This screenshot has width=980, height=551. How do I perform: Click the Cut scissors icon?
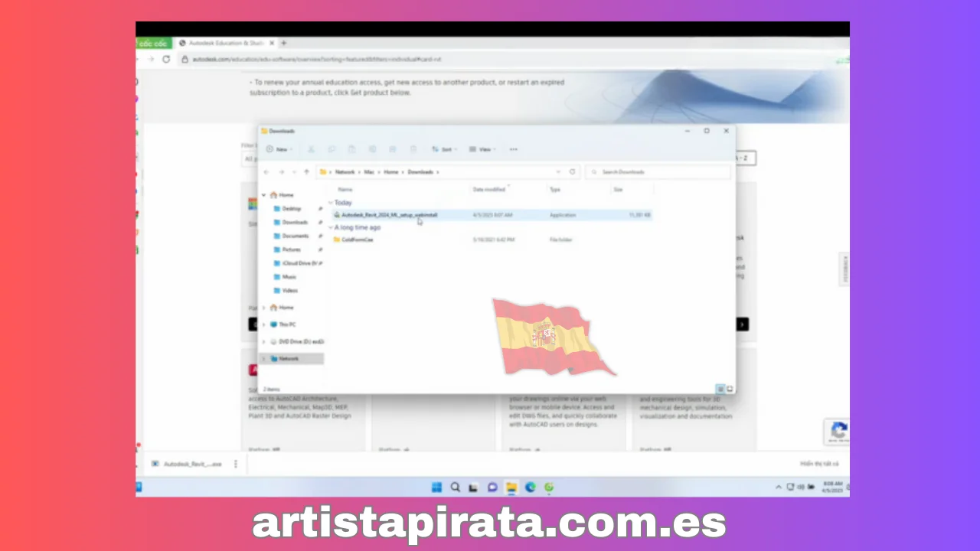click(311, 149)
